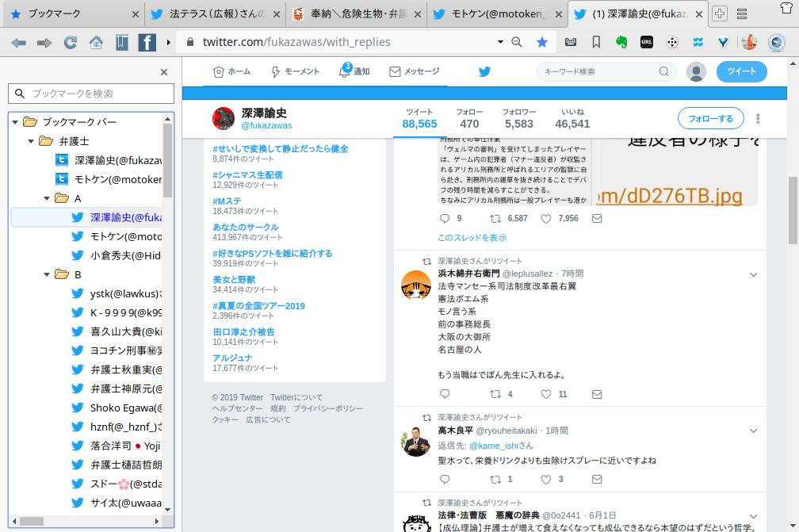This screenshot has width=799, height=532.
Task: Retweet the 髙木良平 tweet
Action: pos(495,479)
